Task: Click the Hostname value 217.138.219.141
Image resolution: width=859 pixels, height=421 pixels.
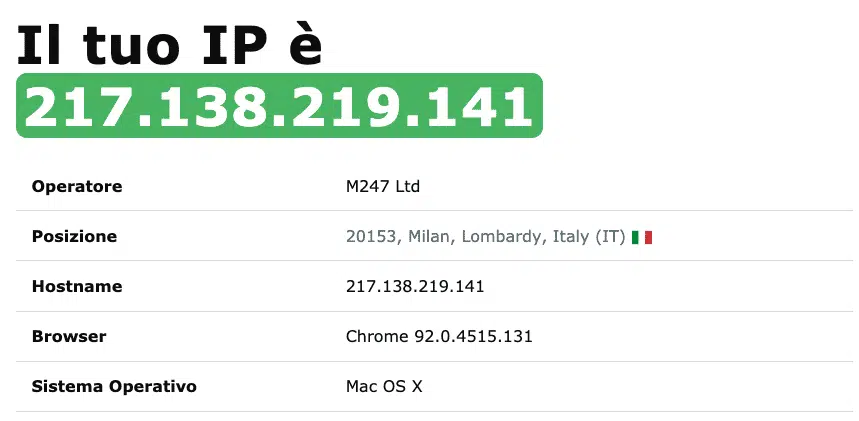Action: 415,286
